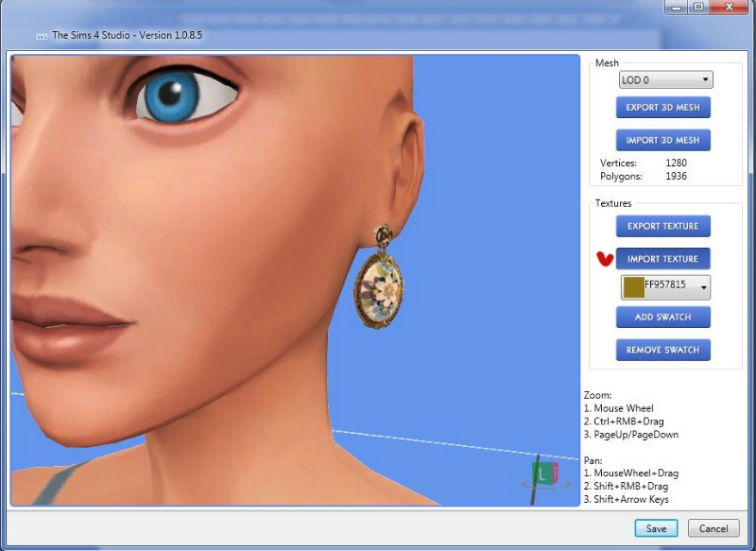Click the Sims 4 Studio title bar icon
This screenshot has width=756, height=551.
[x=42, y=36]
